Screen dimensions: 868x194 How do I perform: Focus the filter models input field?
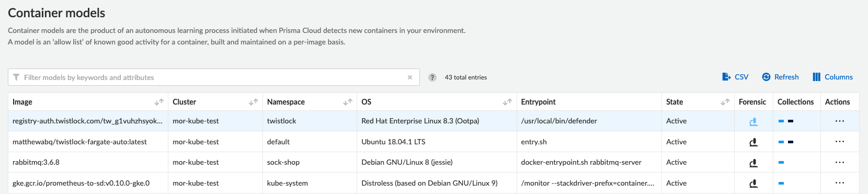click(x=213, y=77)
